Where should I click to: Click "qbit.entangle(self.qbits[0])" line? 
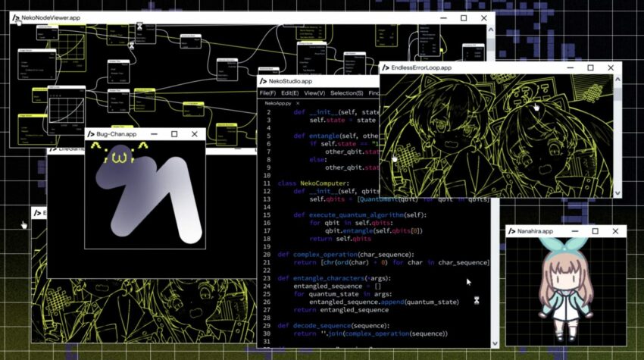pos(374,231)
